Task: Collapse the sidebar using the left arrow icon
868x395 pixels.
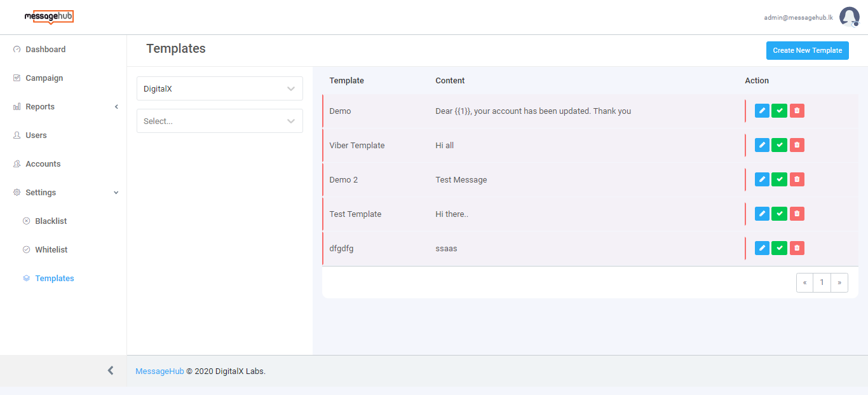Action: coord(111,370)
